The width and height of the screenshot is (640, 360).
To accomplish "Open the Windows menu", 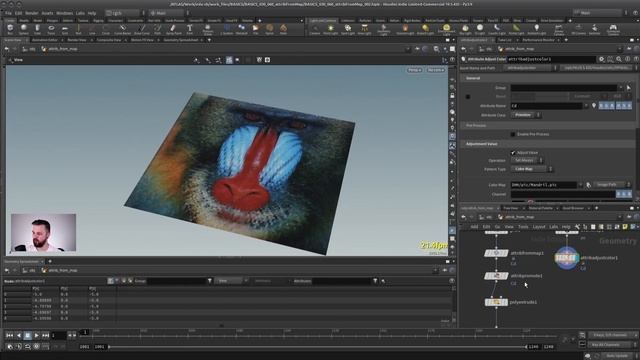I will coord(64,13).
